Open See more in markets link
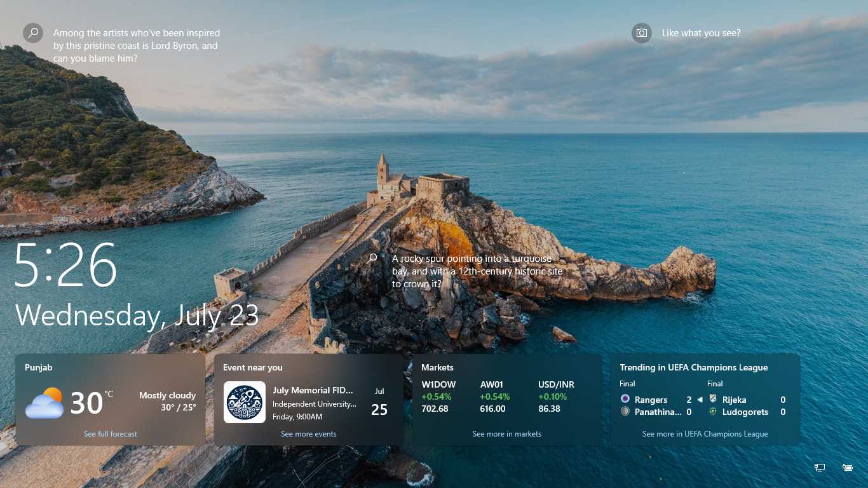868x488 pixels. coord(507,434)
